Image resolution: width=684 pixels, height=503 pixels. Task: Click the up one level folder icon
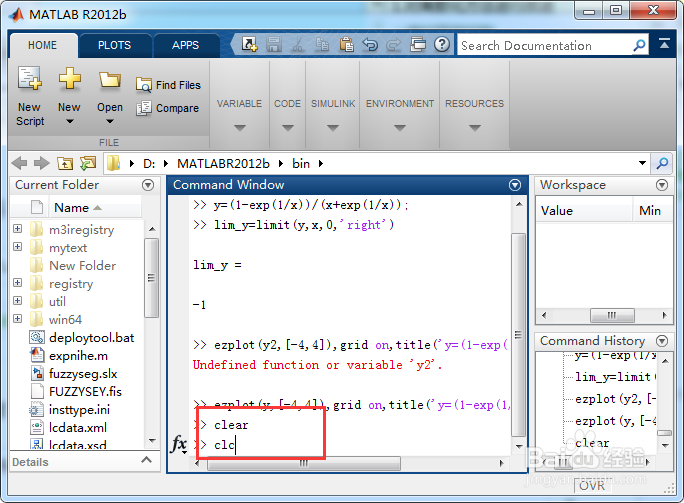click(65, 163)
